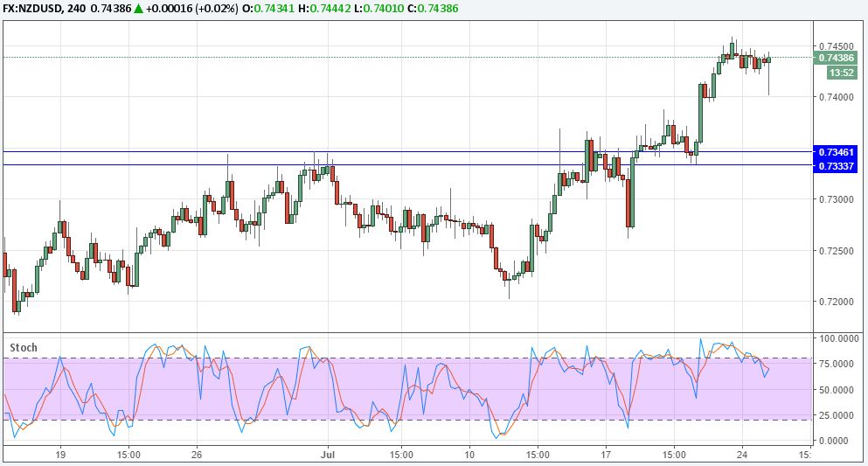Screen dimensions: 868x466
Task: Click the 0.72500 price axis label
Action: click(x=836, y=251)
